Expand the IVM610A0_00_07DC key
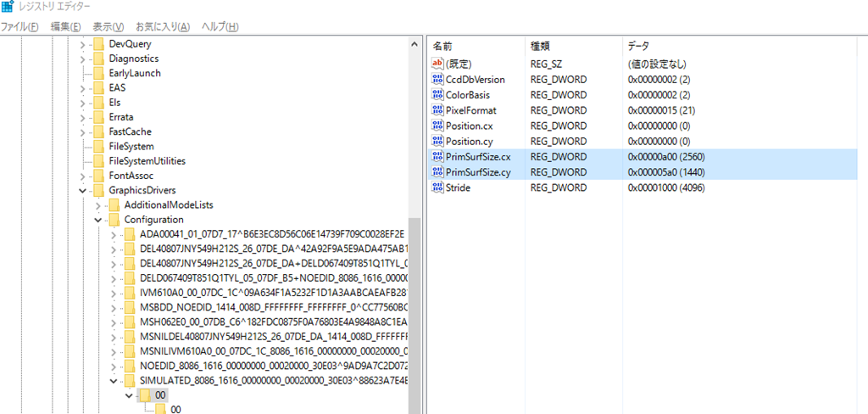This screenshot has width=868, height=414. [x=114, y=294]
